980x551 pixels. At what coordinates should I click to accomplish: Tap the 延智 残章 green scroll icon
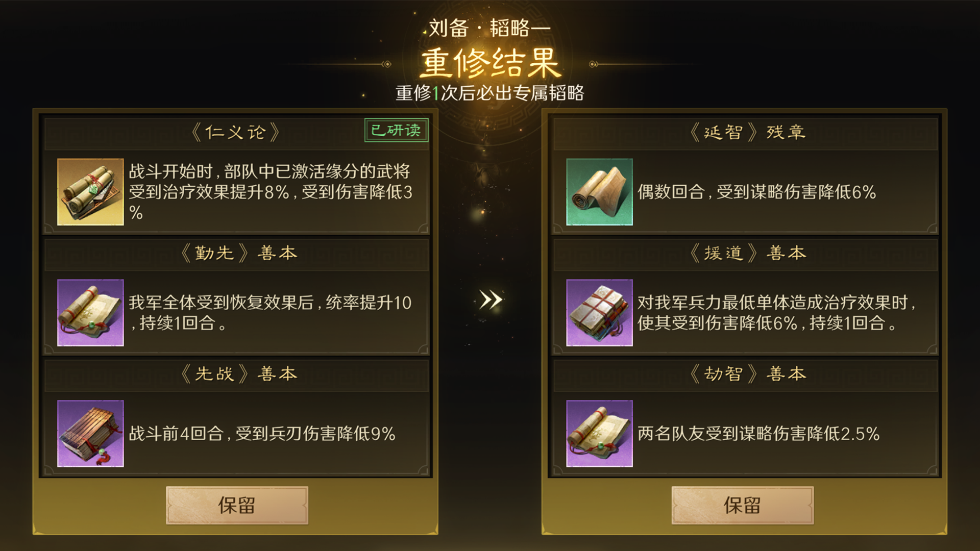pyautogui.click(x=599, y=192)
